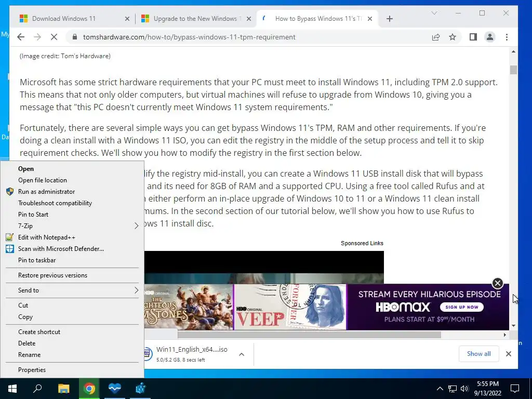Click the scrollbar down arrow

click(x=513, y=326)
